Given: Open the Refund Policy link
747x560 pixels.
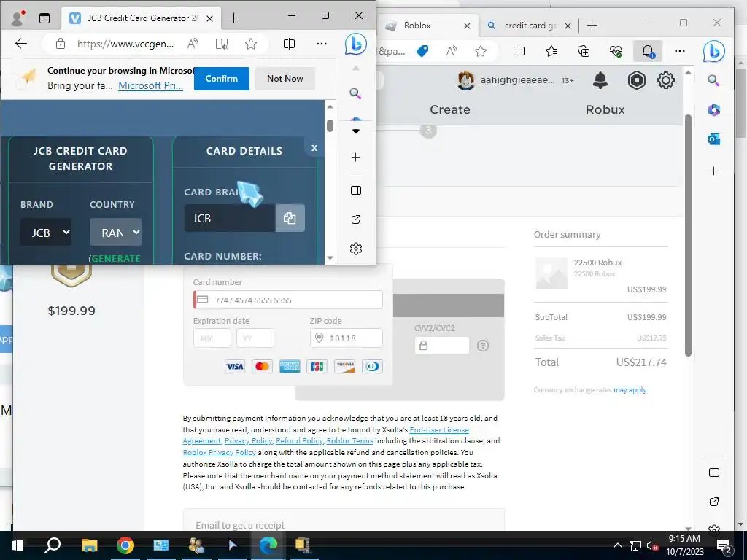Looking at the screenshot, I should 299,441.
